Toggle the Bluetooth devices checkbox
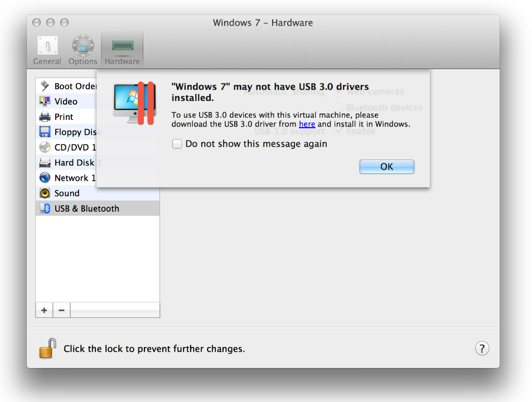 [x=338, y=108]
